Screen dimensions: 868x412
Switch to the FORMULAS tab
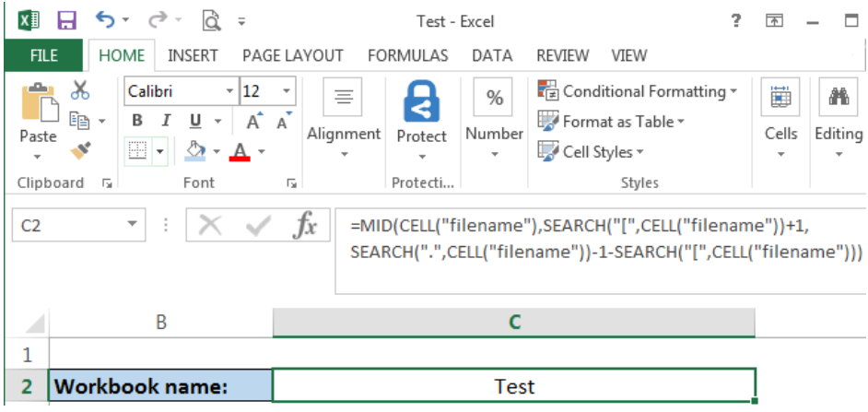coord(407,55)
